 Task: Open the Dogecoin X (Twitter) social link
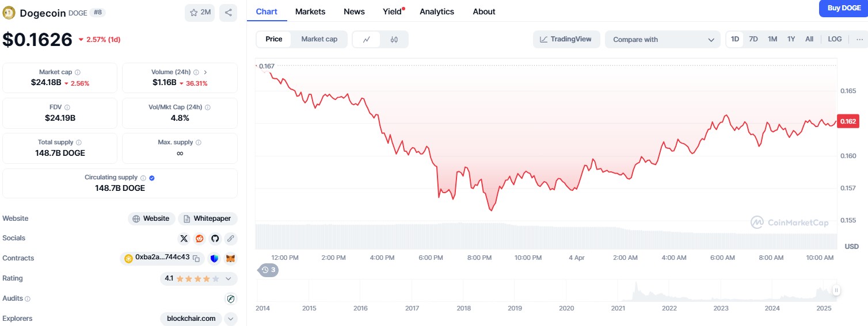click(x=184, y=238)
